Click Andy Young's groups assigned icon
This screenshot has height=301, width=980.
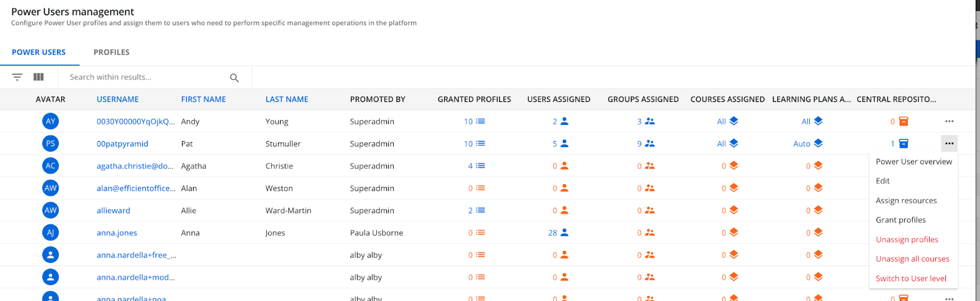[x=650, y=121]
